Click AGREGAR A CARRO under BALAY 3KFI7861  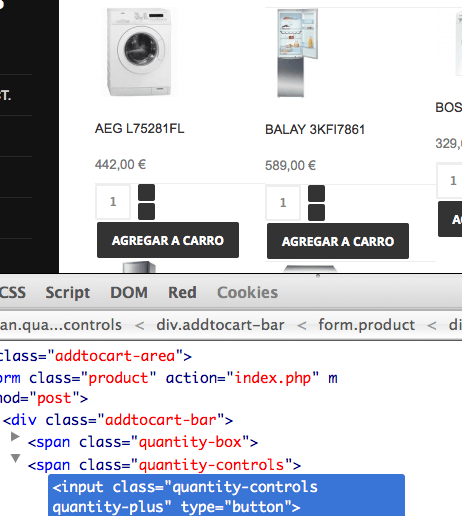(338, 241)
